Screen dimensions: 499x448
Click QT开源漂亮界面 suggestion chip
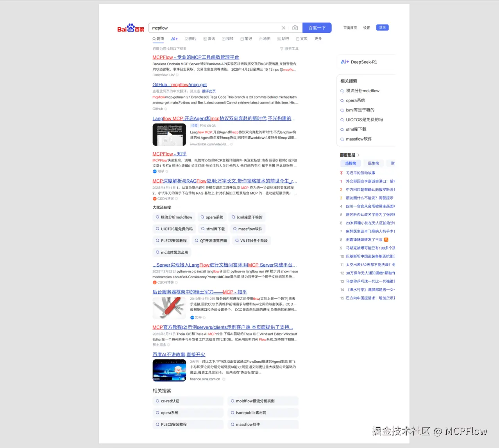pyautogui.click(x=211, y=240)
